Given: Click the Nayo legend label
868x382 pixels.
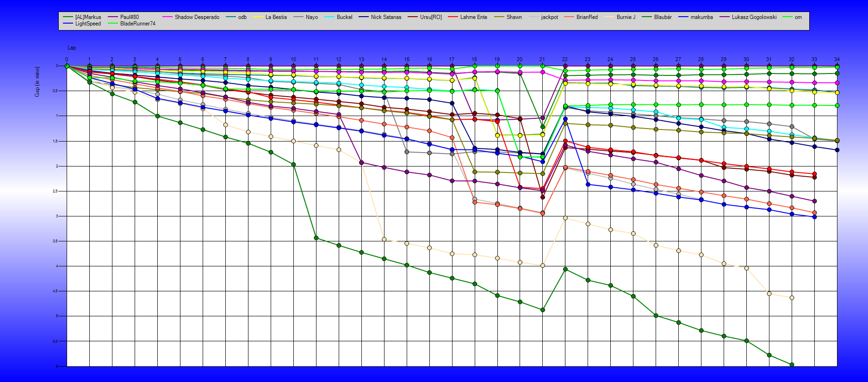Looking at the screenshot, I should pos(311,17).
